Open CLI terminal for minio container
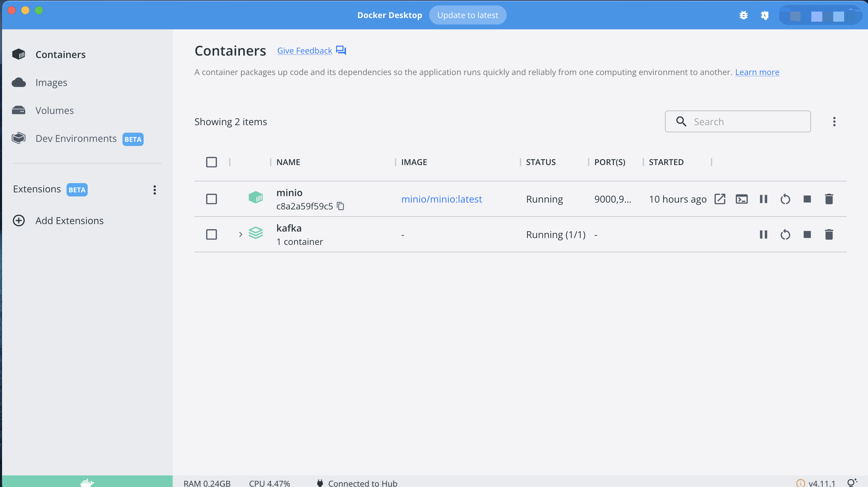This screenshot has height=487, width=868. tap(741, 199)
